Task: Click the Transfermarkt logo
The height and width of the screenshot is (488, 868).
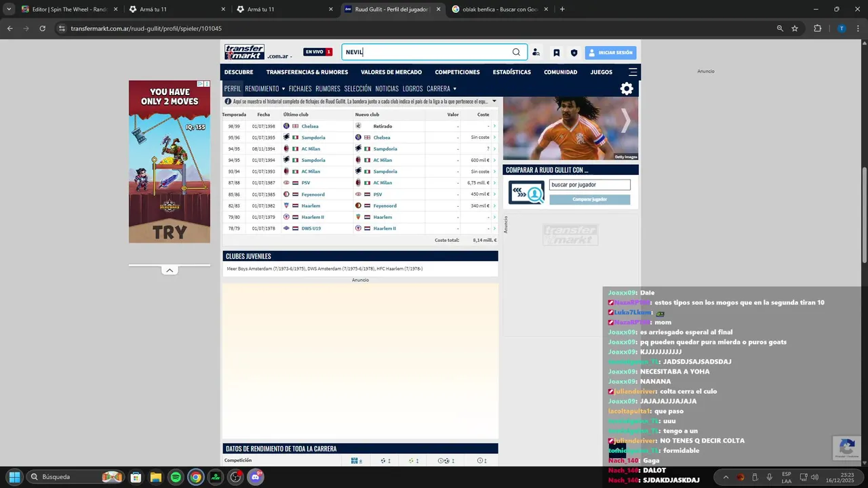Action: point(245,52)
